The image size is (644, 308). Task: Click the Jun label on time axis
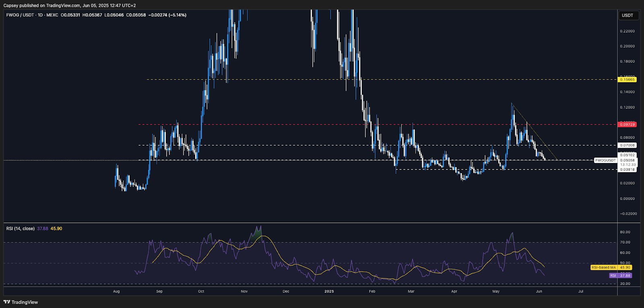coord(539,291)
